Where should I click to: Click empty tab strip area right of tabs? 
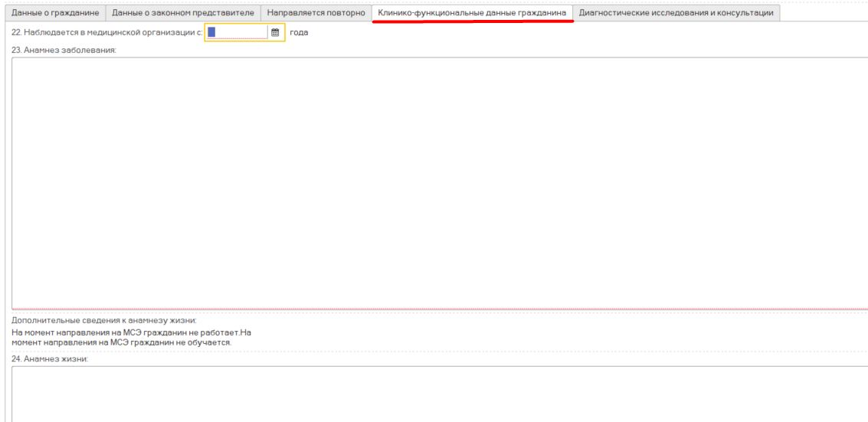click(824, 13)
